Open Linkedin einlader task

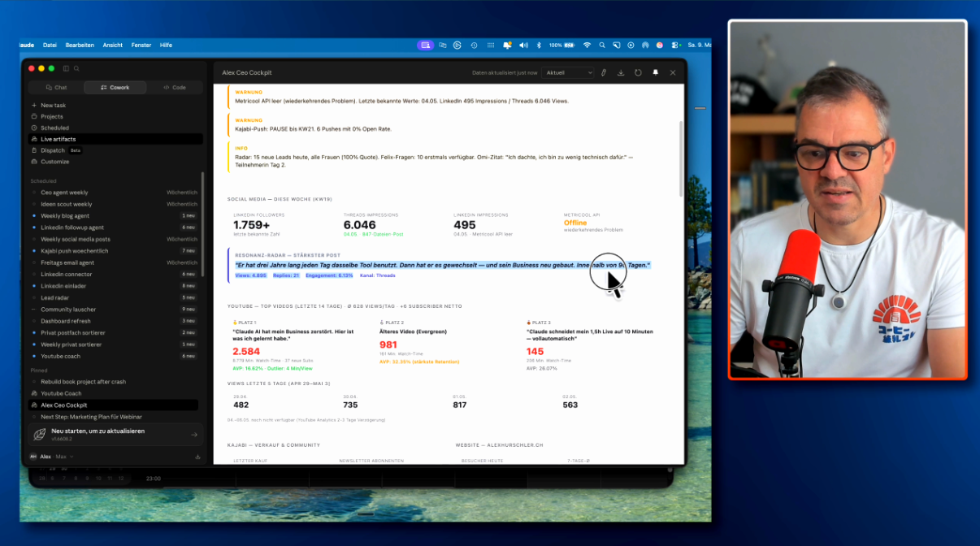(x=115, y=286)
